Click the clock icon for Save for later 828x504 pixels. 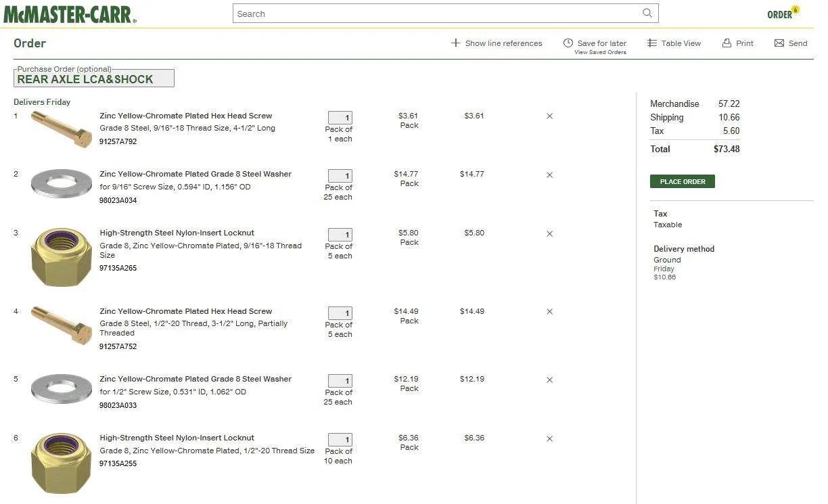[x=568, y=43]
